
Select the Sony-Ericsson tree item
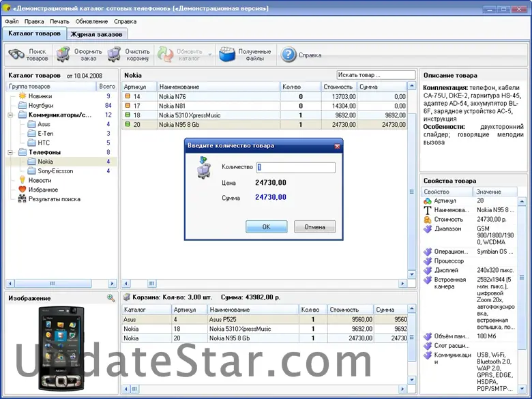point(55,171)
